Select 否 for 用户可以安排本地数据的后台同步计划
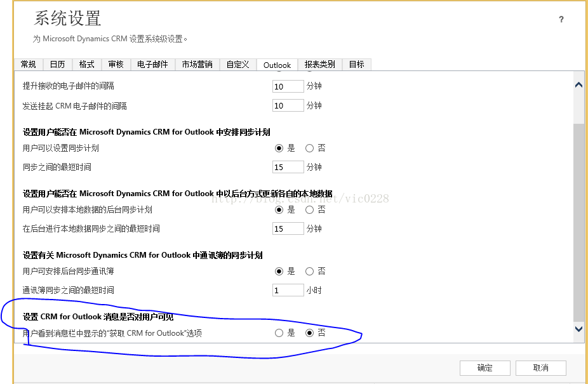This screenshot has height=384, width=588. coord(309,210)
